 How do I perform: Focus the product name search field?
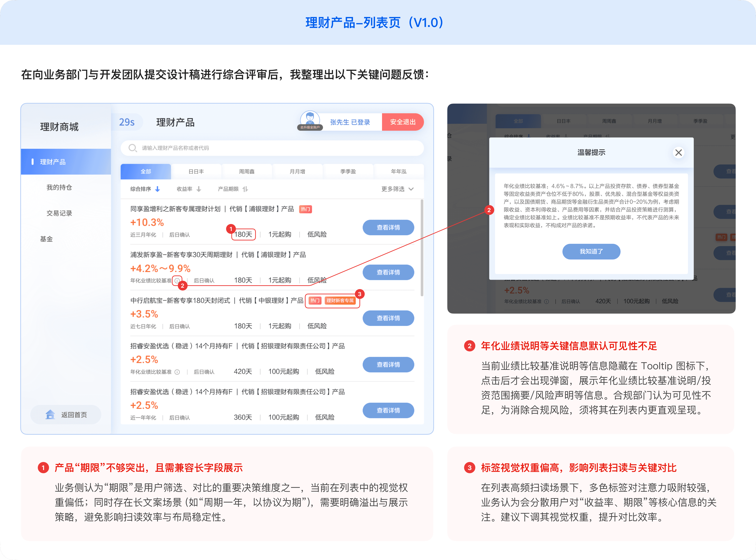(271, 148)
